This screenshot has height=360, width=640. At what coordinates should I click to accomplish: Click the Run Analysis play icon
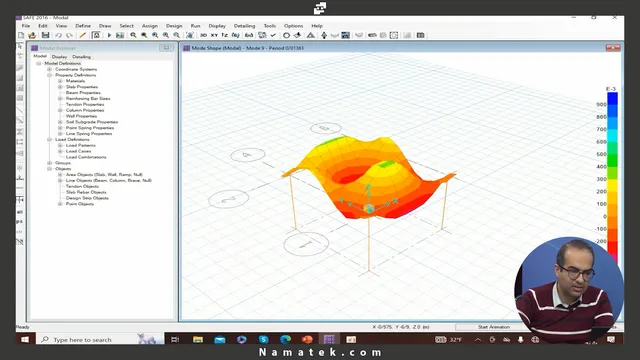coord(109,36)
